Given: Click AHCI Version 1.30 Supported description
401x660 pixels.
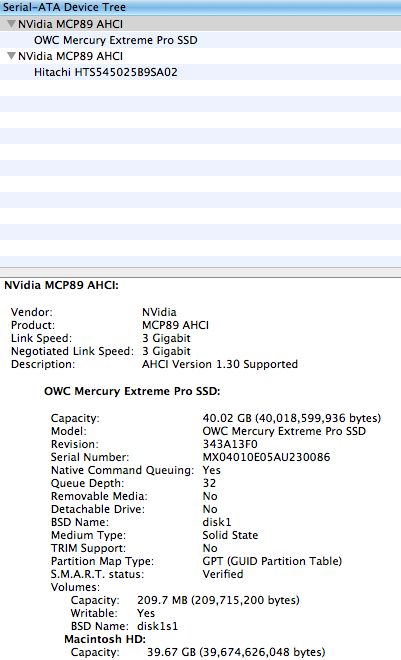Looking at the screenshot, I should click(x=220, y=365).
